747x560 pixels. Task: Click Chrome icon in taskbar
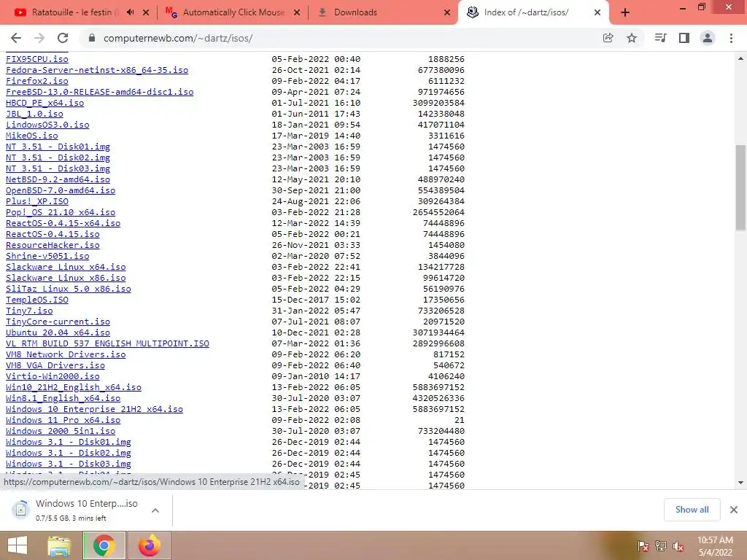point(104,545)
